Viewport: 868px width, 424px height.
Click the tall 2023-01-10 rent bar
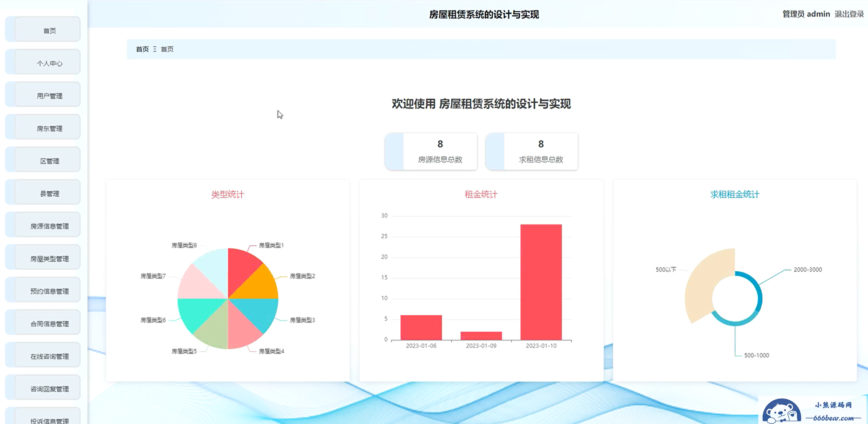pyautogui.click(x=541, y=282)
